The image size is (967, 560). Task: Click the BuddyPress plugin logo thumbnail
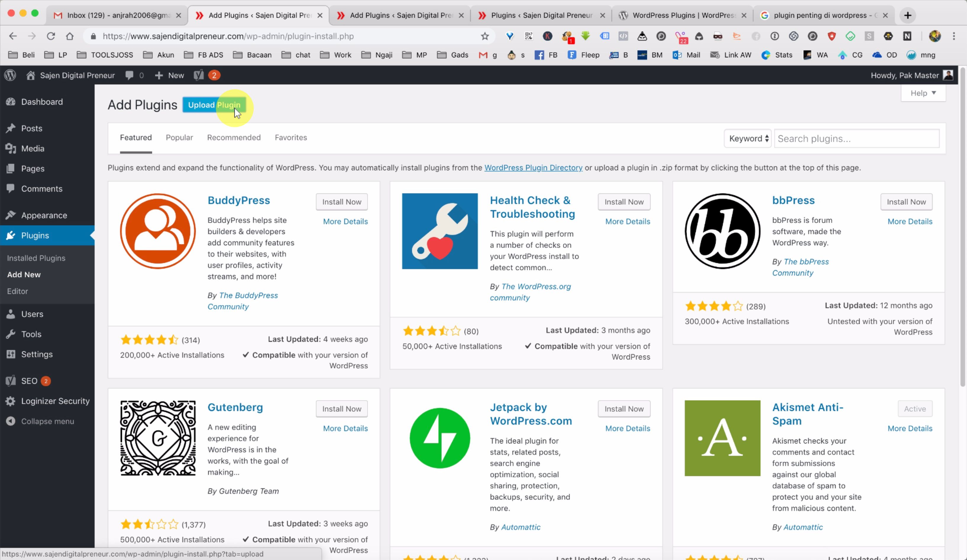pos(158,231)
